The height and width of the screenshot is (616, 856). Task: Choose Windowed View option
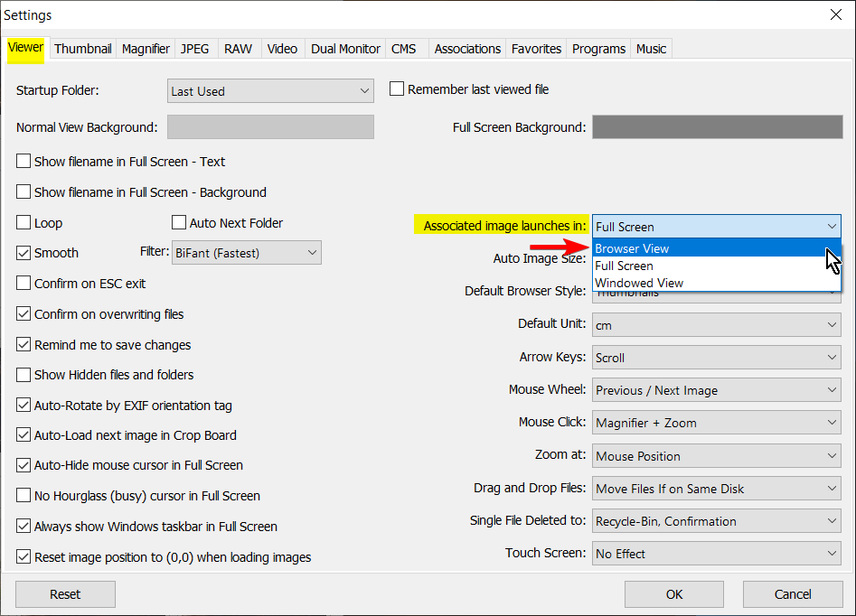(x=716, y=284)
